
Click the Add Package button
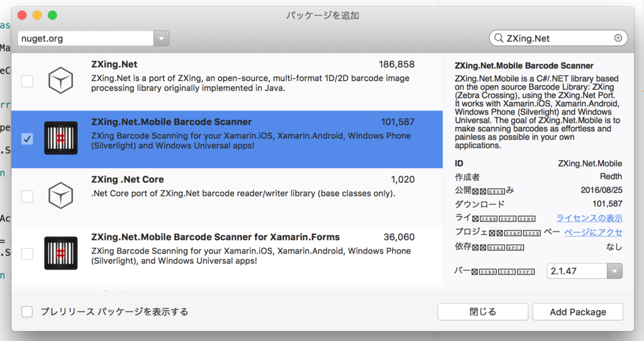[578, 312]
